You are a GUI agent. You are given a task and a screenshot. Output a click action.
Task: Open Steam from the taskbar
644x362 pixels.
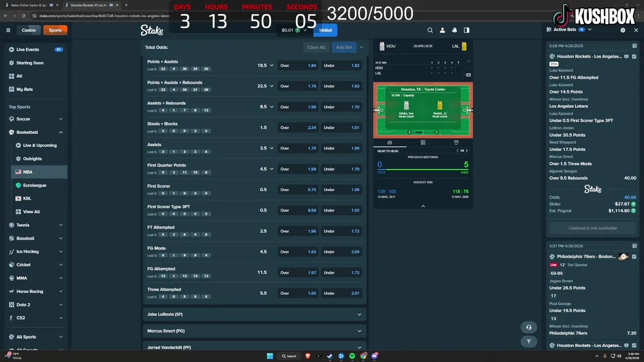pyautogui.click(x=330, y=356)
